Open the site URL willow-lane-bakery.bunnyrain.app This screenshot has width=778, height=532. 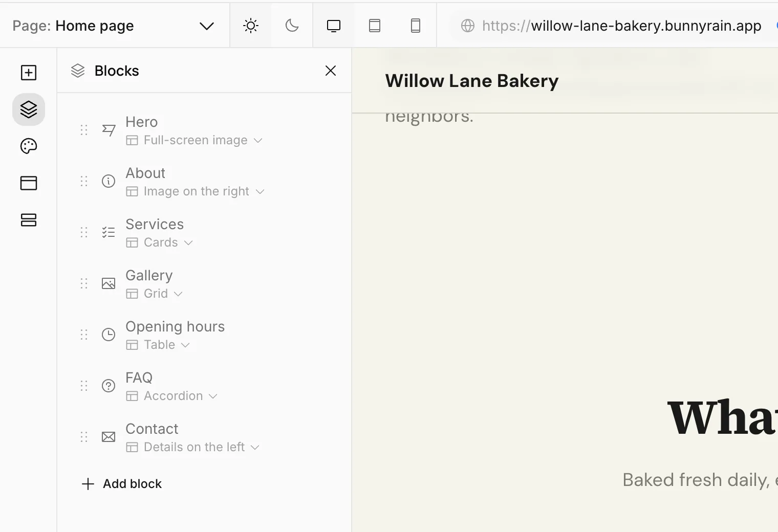point(621,26)
